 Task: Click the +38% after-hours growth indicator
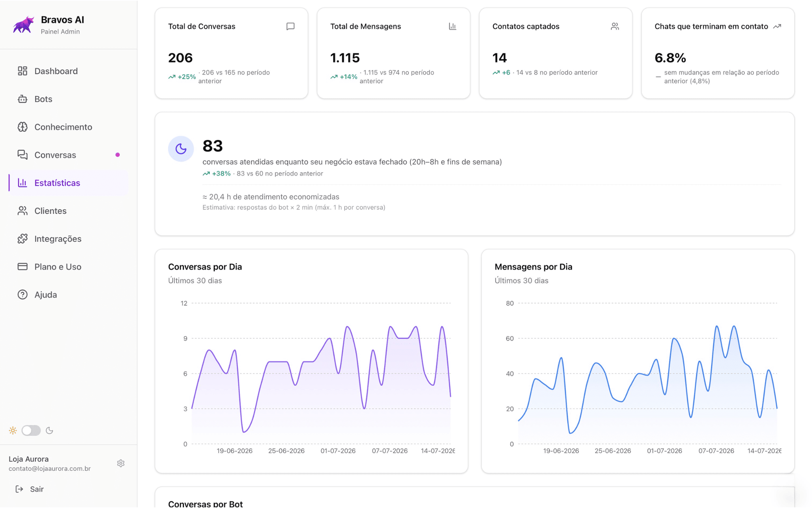click(216, 173)
